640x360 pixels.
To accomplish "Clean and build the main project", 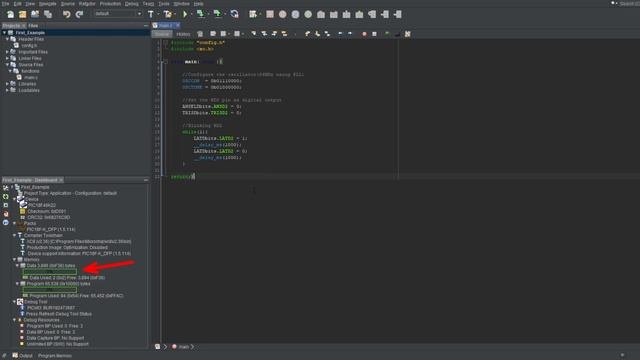I will tap(167, 14).
